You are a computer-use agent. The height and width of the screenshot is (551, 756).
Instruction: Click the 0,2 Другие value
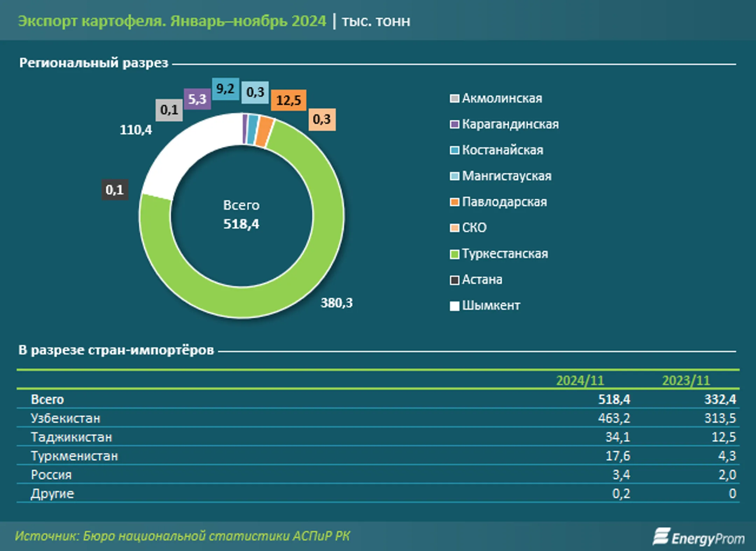pyautogui.click(x=622, y=494)
